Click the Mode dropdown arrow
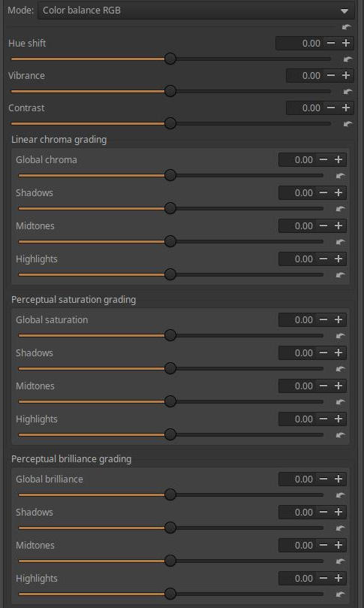Viewport: 364px width, 608px height. click(x=344, y=11)
